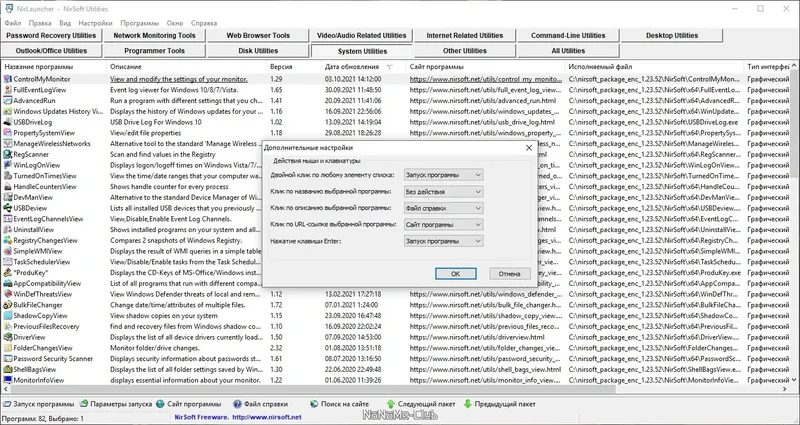This screenshot has height=425, width=800.
Task: Click the Отмена button in dialog
Action: click(509, 273)
